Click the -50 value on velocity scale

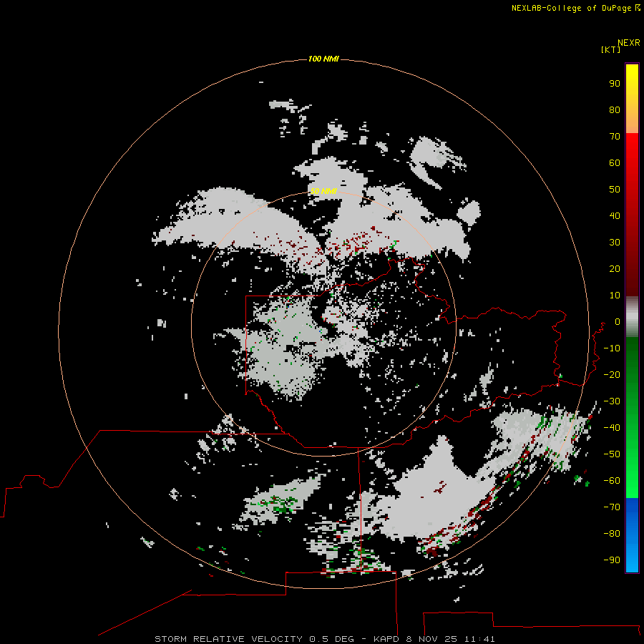tap(612, 454)
